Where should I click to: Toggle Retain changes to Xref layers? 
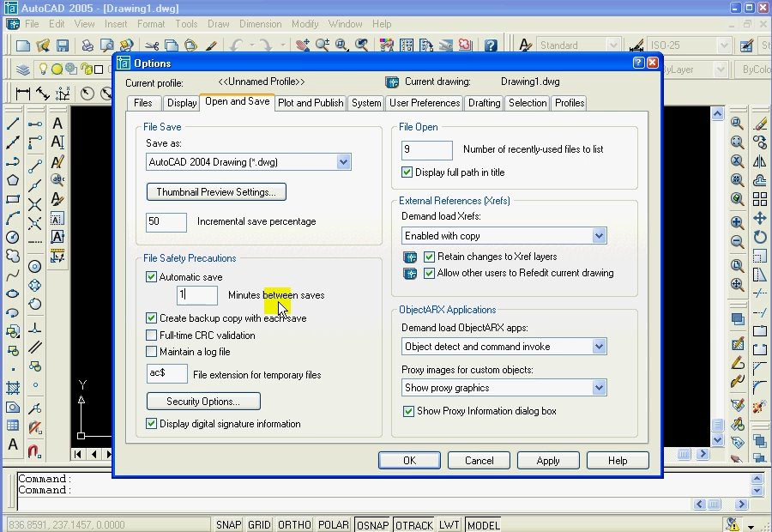(x=430, y=257)
